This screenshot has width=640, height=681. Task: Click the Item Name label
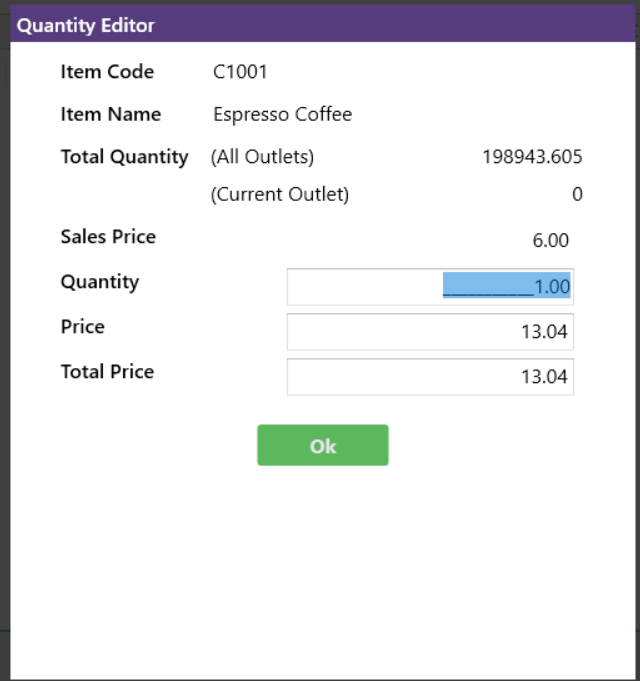click(111, 114)
